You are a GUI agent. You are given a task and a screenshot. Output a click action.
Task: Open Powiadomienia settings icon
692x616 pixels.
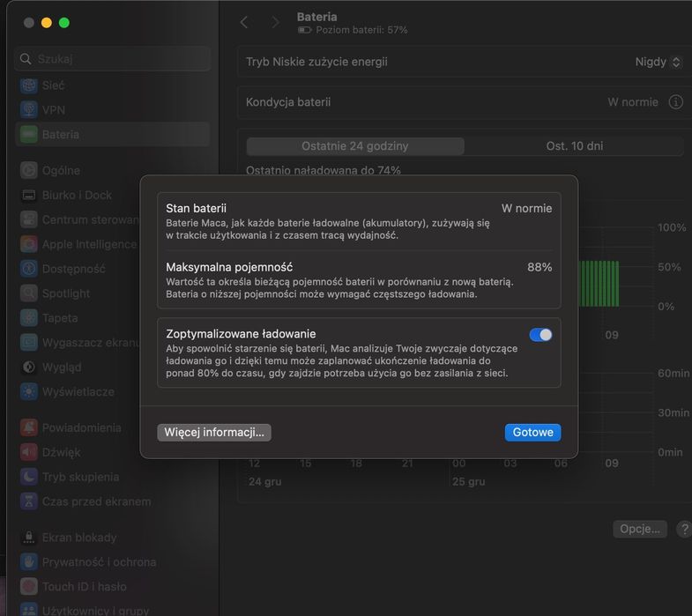tap(29, 427)
